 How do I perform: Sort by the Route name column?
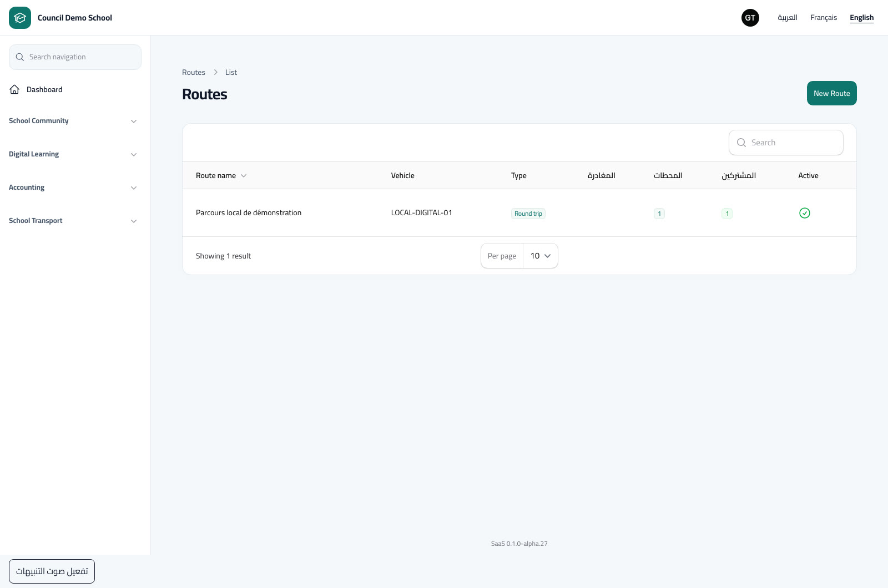coord(221,175)
